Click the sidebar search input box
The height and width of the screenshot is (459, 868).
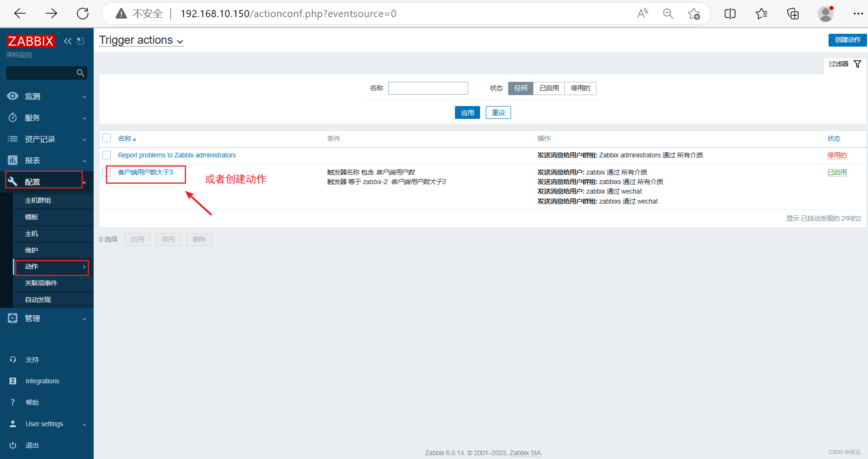point(47,73)
